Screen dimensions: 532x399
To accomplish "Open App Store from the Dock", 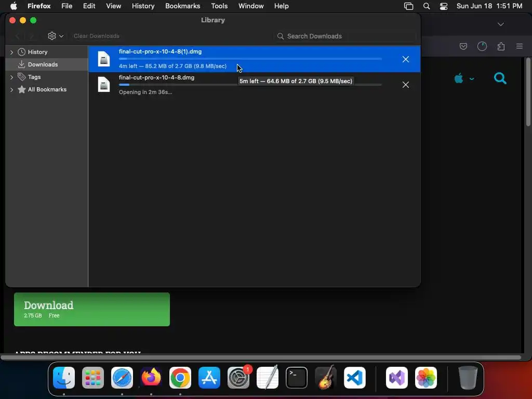I will coord(209,378).
